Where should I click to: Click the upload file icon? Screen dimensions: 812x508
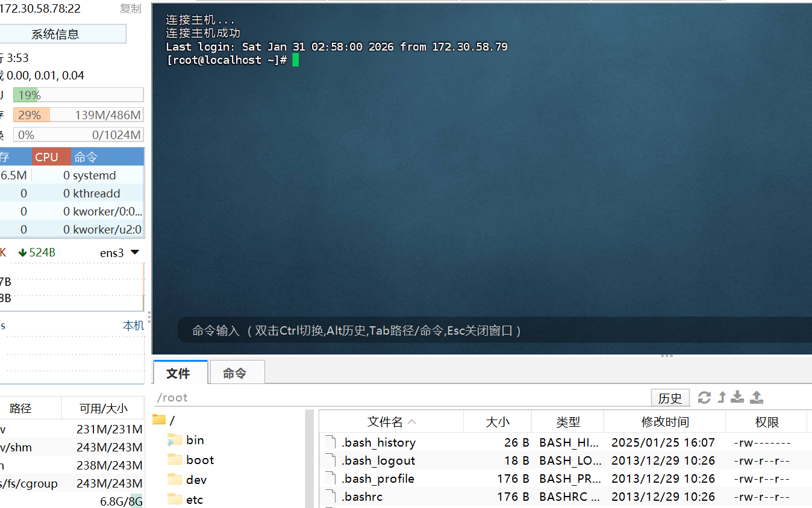[757, 397]
